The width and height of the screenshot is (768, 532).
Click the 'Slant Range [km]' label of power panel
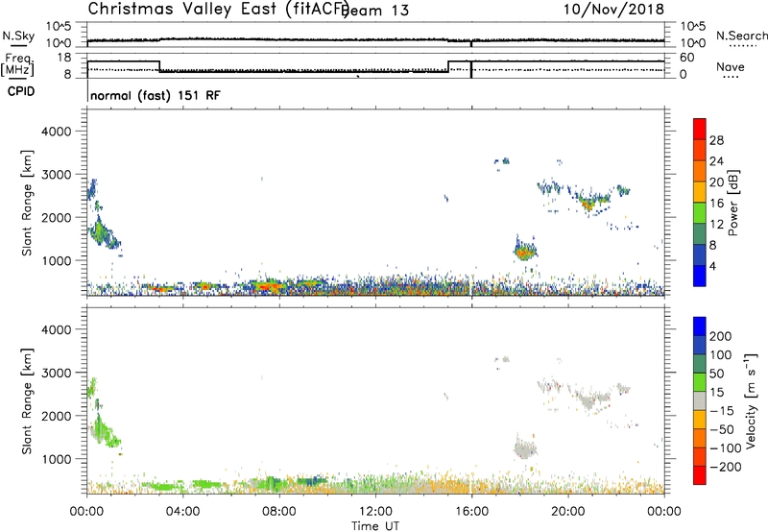tap(27, 203)
